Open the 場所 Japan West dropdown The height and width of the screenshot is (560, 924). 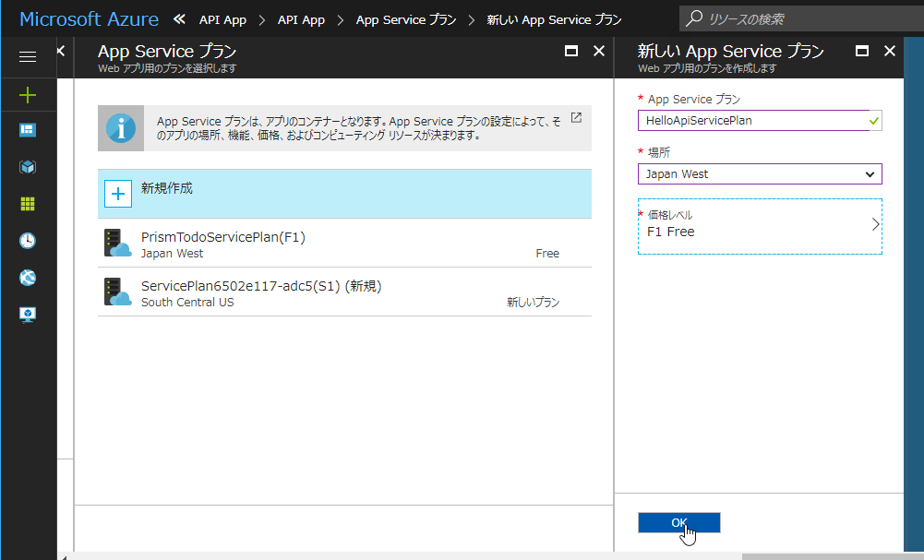pos(760,174)
